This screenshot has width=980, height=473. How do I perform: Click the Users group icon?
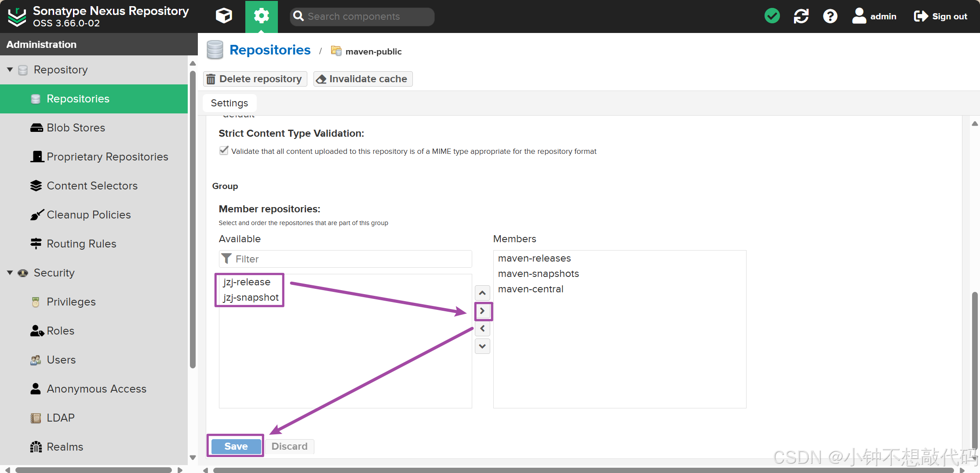[x=36, y=360]
